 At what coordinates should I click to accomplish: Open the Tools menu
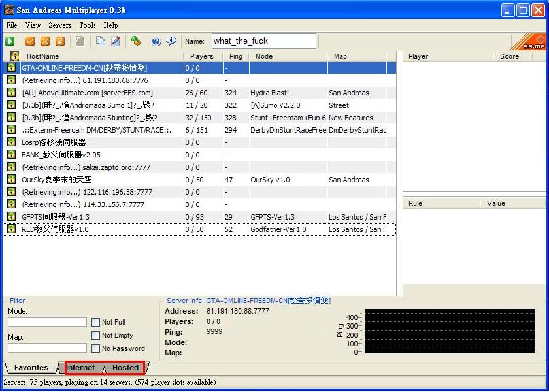(x=88, y=25)
